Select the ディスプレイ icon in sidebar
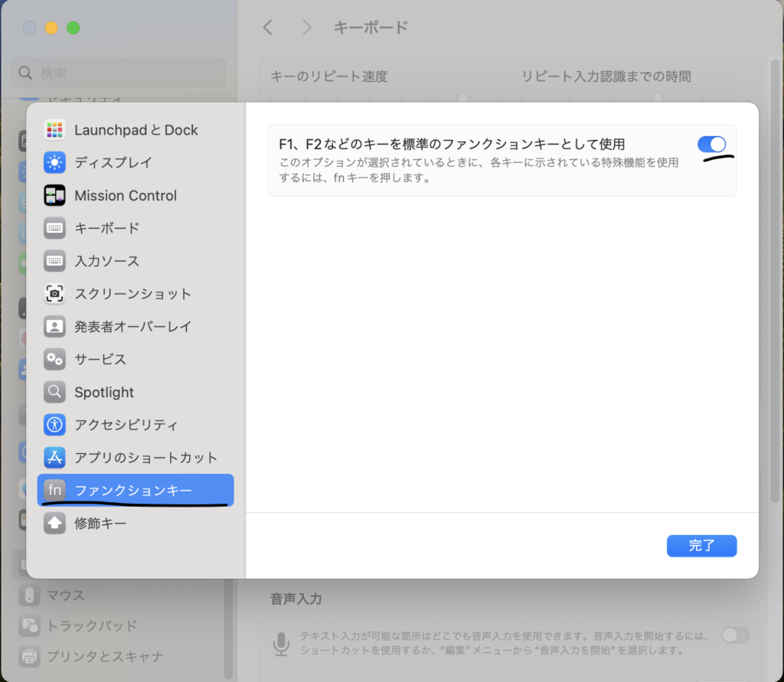 (x=54, y=162)
